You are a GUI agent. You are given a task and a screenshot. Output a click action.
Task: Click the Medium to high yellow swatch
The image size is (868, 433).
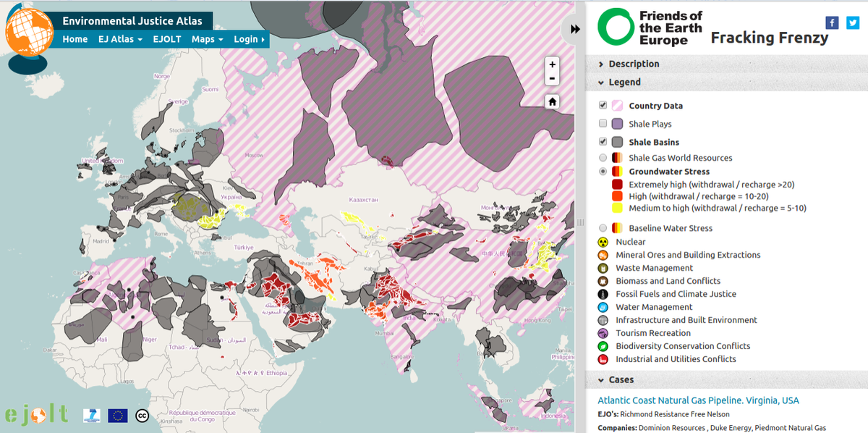617,208
